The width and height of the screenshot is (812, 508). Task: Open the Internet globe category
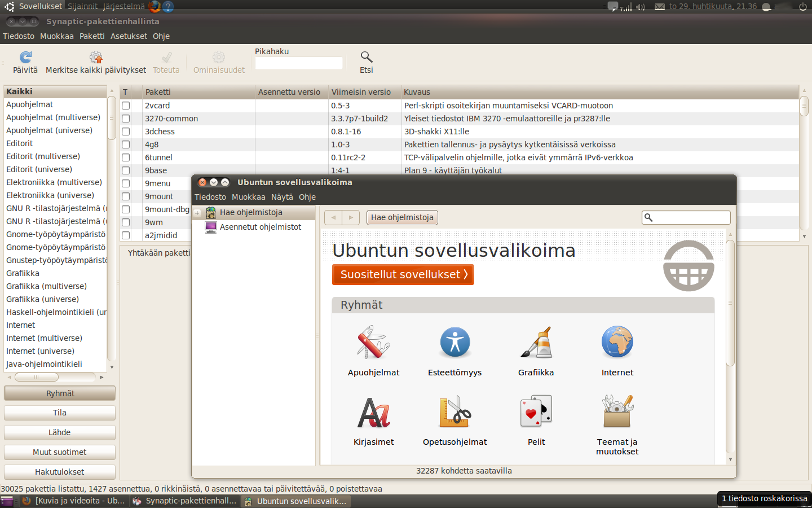(x=617, y=343)
